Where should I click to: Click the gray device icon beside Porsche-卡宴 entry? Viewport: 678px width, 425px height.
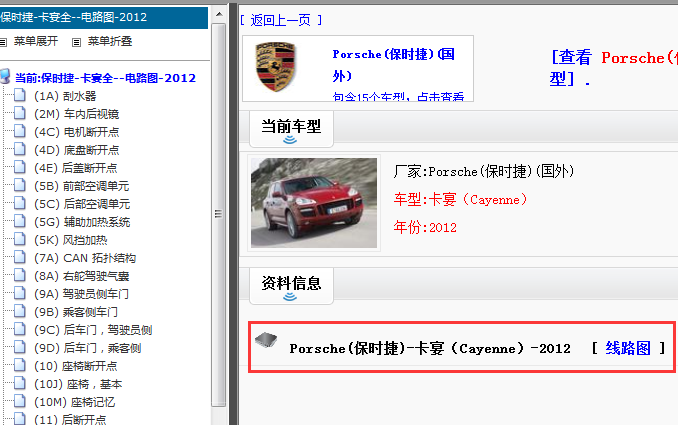coord(266,341)
